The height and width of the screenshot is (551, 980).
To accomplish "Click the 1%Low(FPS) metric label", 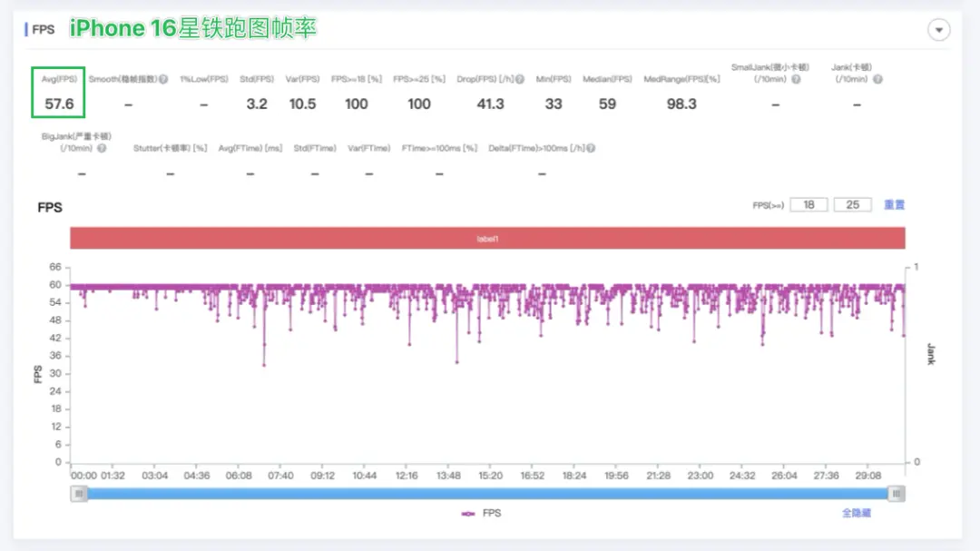I will pyautogui.click(x=204, y=80).
